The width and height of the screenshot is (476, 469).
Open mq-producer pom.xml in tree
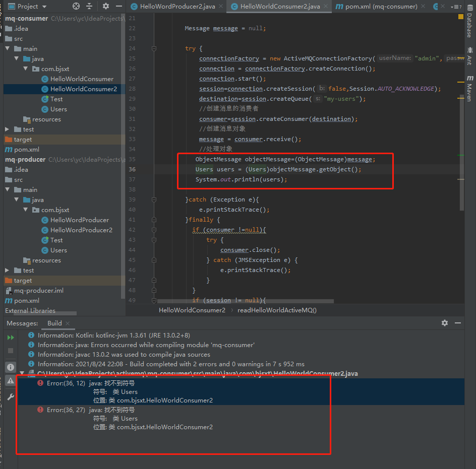click(26, 300)
